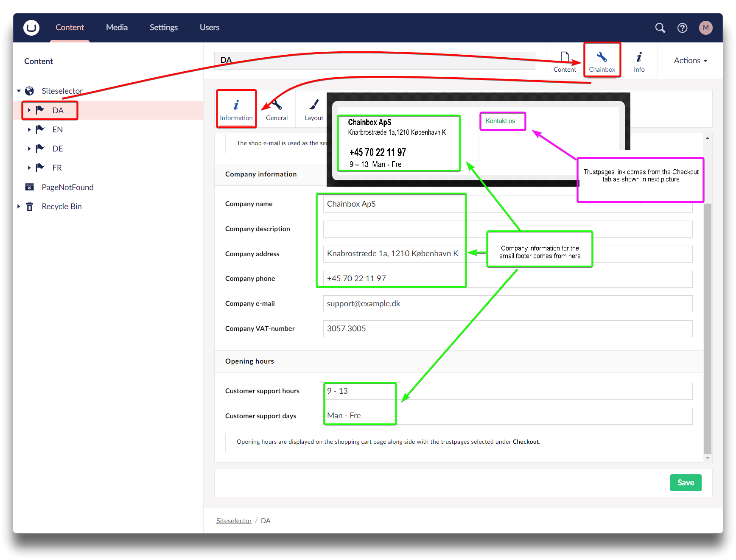Click the PageNotFound node icon
The image size is (736, 560).
tap(30, 187)
